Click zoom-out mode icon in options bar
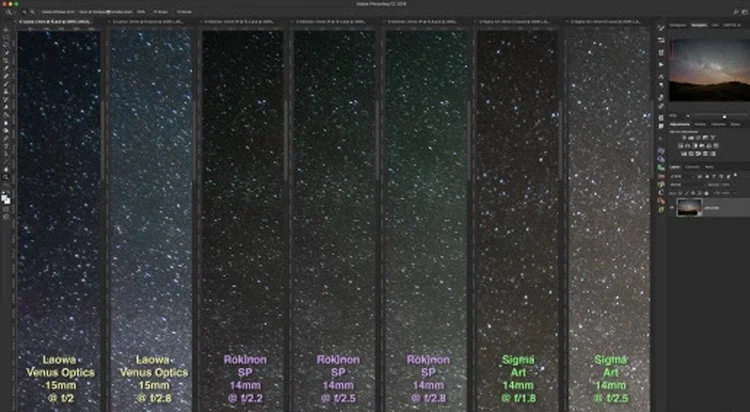 (32, 11)
